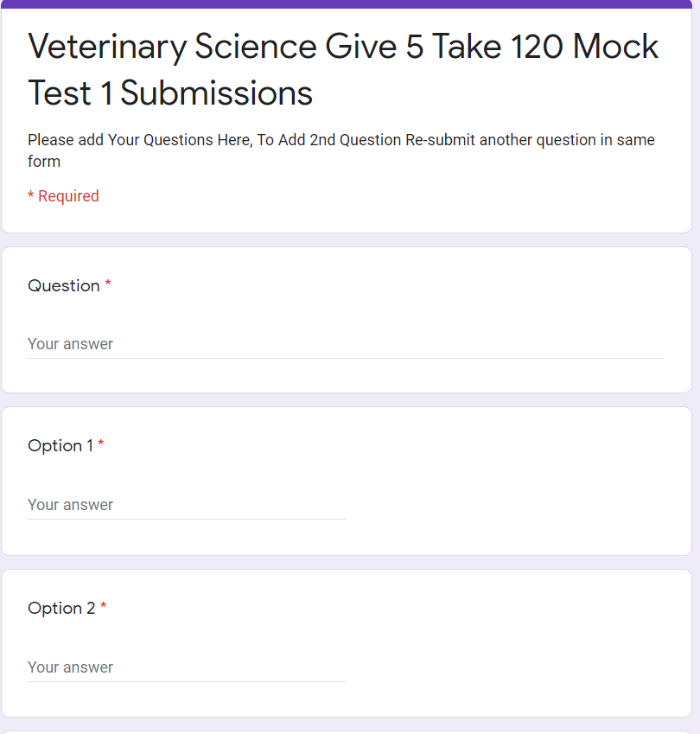Click the underline below Option 1 field

pyautogui.click(x=187, y=519)
